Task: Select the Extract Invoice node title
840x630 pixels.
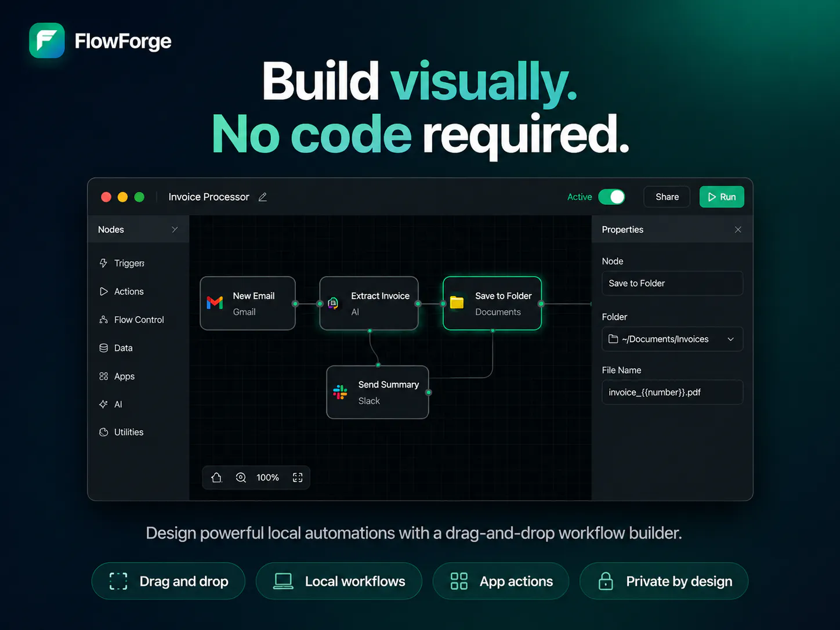Action: 380,296
